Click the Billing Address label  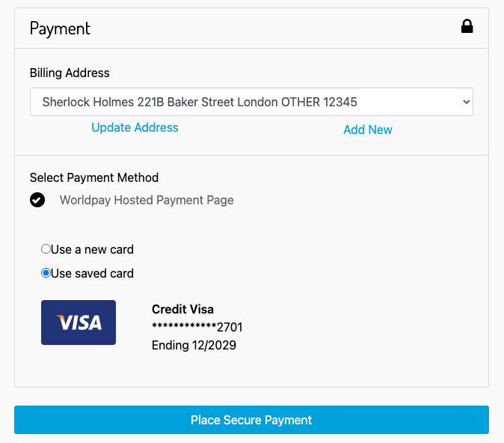coord(70,73)
